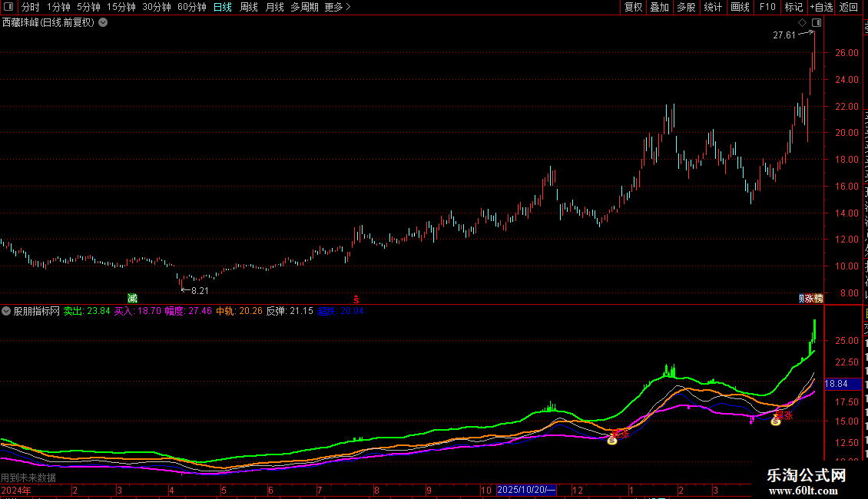
Task: Click the 2024年 label on the time axis
Action: [x=16, y=490]
